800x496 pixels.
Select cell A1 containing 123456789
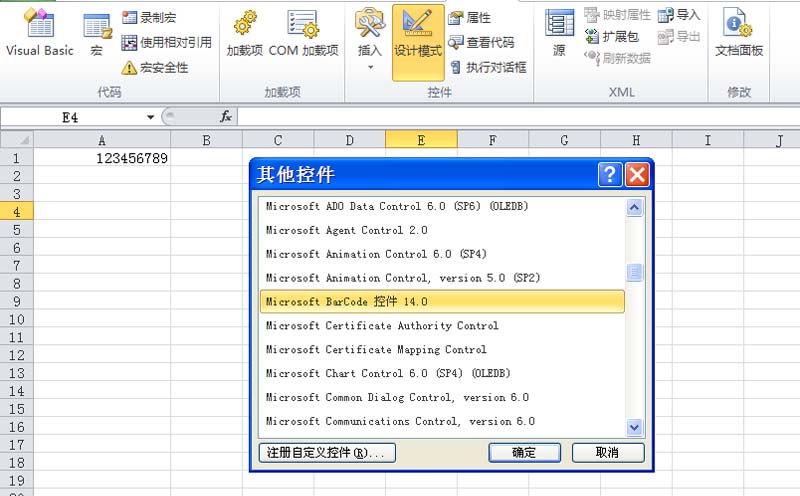point(102,158)
